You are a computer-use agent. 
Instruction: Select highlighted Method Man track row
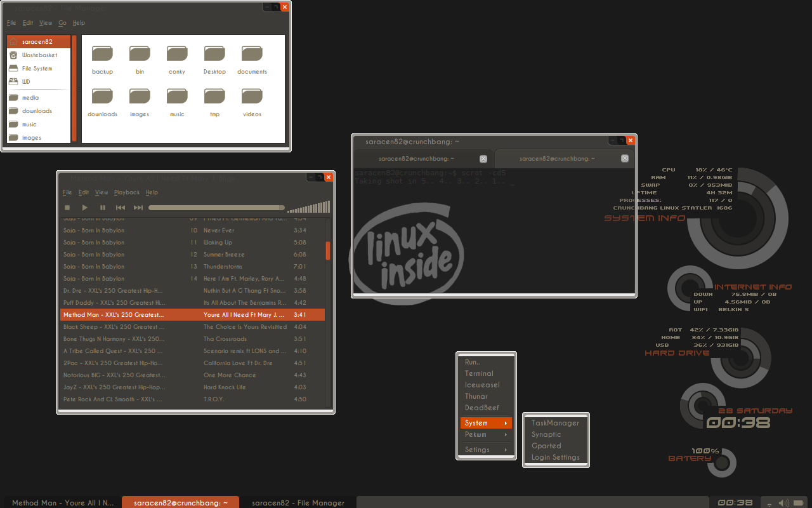point(192,315)
